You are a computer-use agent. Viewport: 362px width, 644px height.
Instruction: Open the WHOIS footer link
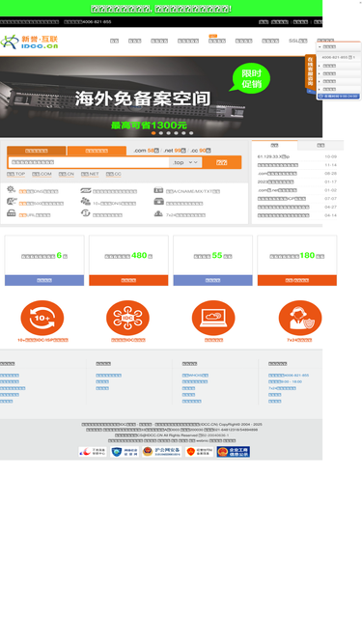[195, 376]
